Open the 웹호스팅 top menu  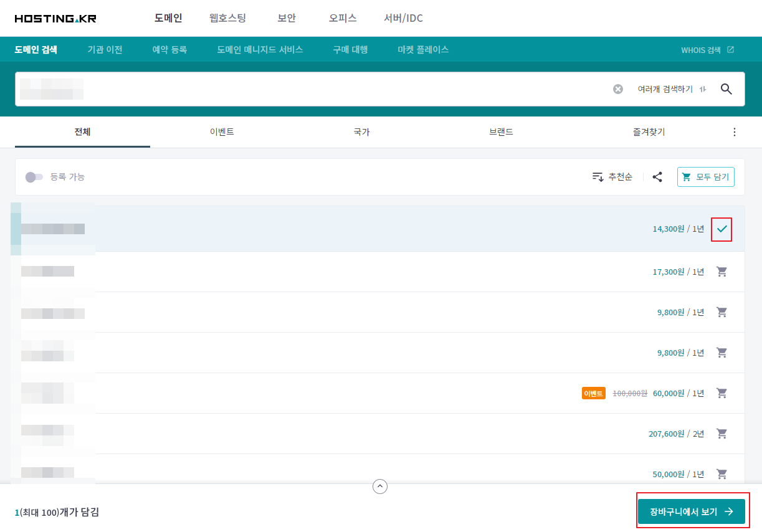click(228, 18)
